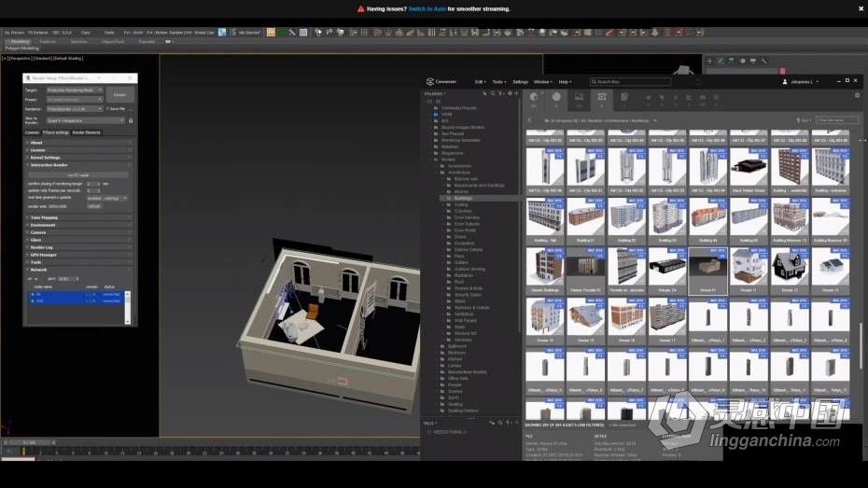Click the gear icon in Folders header
The height and width of the screenshot is (488, 868).
[510, 93]
